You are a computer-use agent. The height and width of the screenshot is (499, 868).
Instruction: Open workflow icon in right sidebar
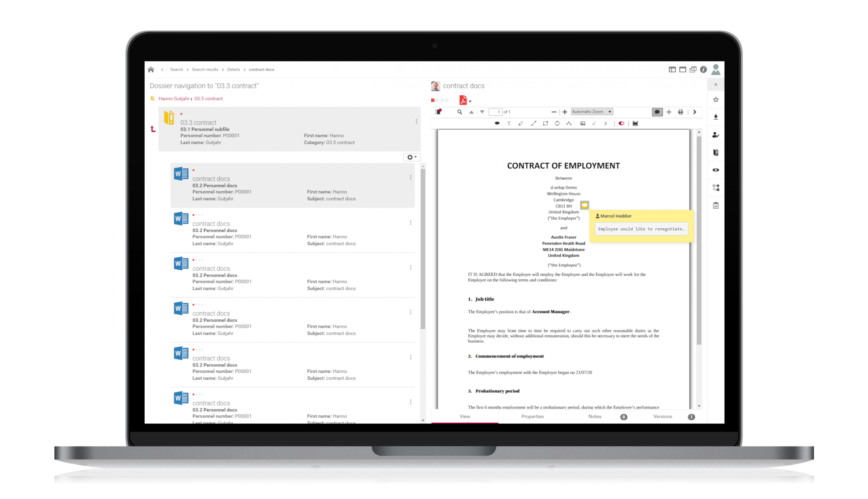716,188
